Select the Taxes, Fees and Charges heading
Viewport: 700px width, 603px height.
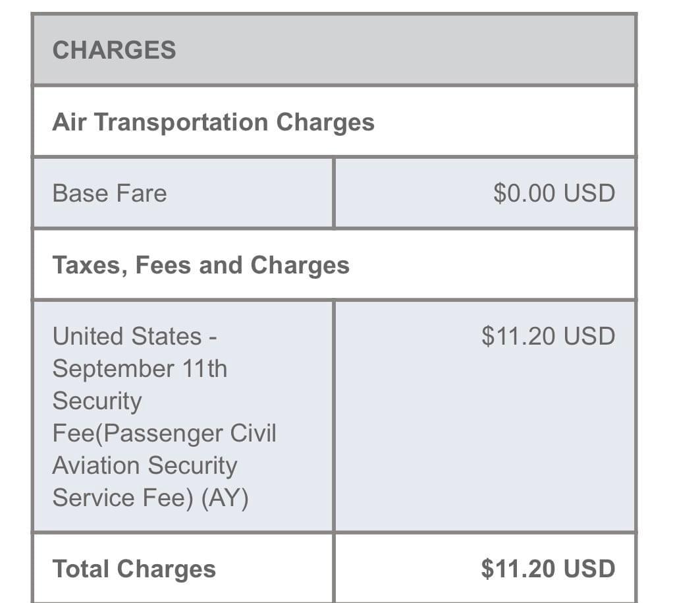200,265
